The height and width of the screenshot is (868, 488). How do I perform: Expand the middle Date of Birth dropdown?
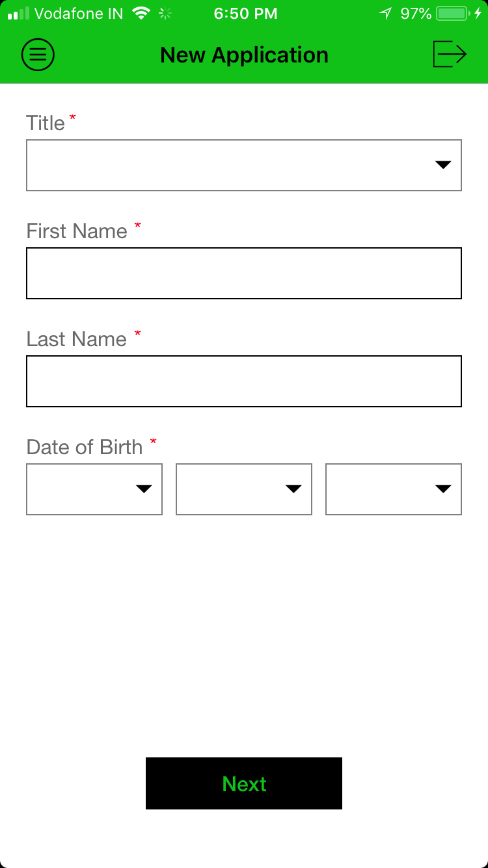coord(244,489)
